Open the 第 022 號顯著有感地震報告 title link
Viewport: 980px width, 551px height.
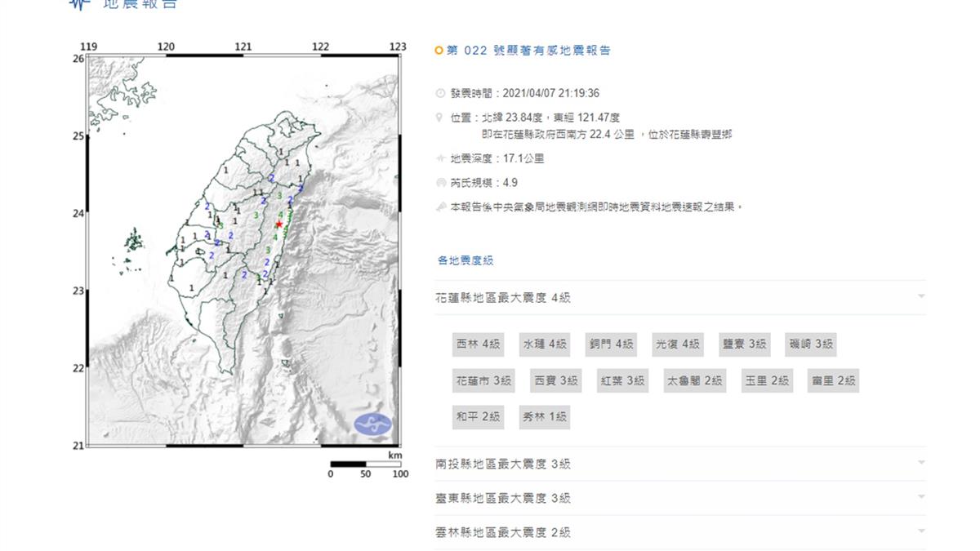tap(528, 51)
